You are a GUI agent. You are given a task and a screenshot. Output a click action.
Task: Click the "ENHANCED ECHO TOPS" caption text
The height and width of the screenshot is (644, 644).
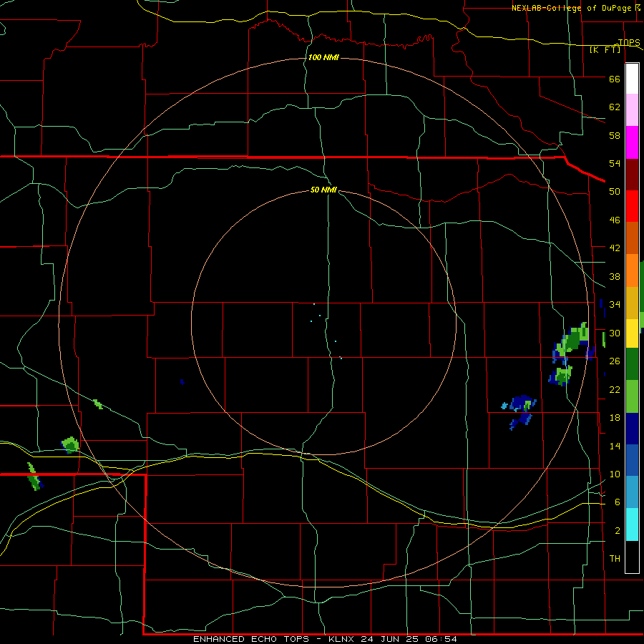point(251,639)
